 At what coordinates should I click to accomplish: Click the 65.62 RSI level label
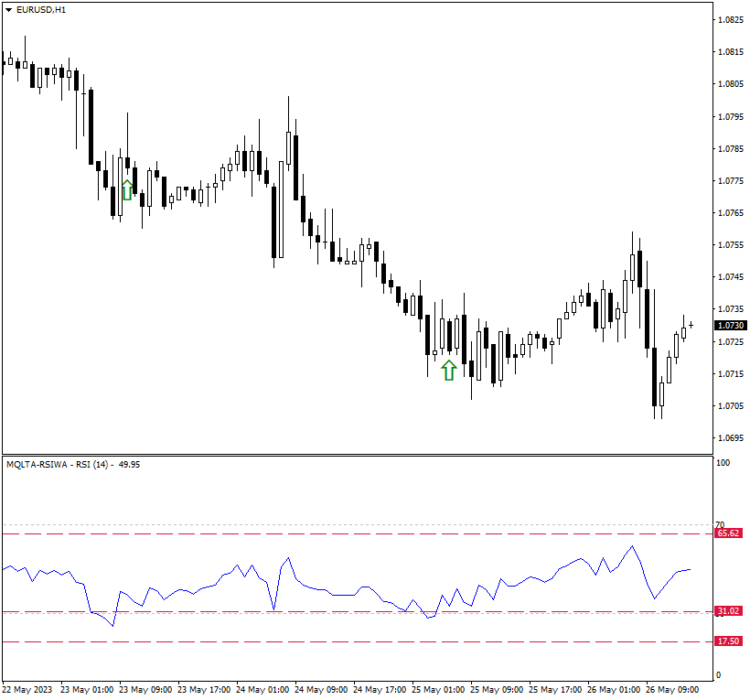pos(728,533)
